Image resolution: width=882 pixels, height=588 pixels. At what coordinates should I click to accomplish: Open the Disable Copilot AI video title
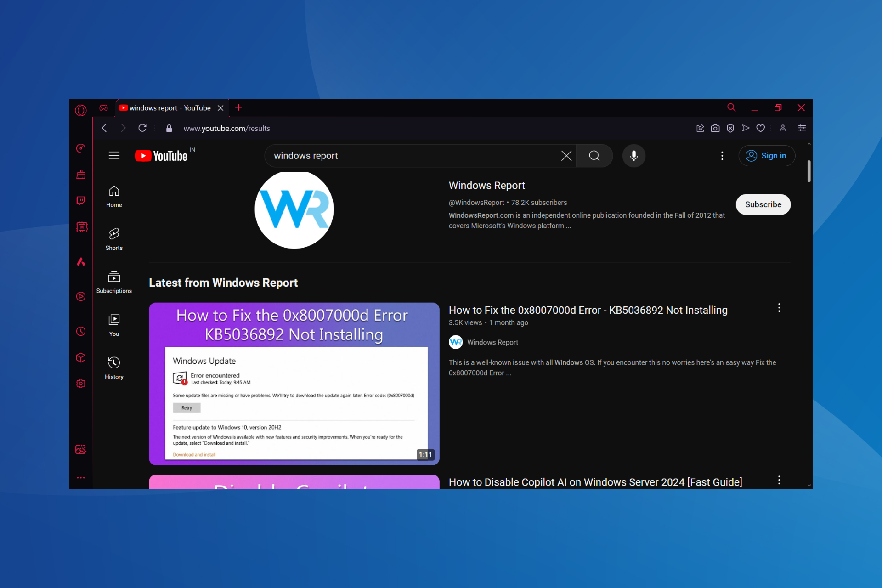tap(595, 482)
